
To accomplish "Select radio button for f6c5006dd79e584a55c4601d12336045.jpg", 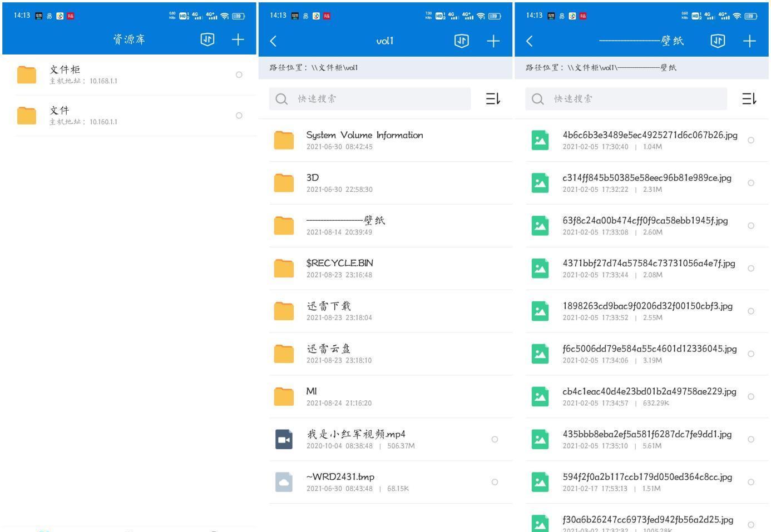I will coord(751,354).
